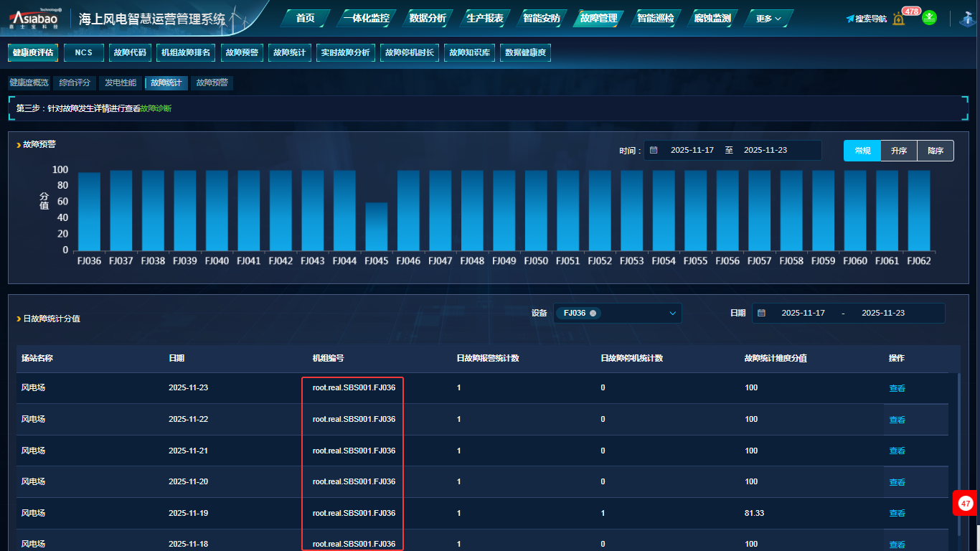Click calendar icon in 日期 range field
Viewport: 980px width, 551px height.
tap(762, 314)
